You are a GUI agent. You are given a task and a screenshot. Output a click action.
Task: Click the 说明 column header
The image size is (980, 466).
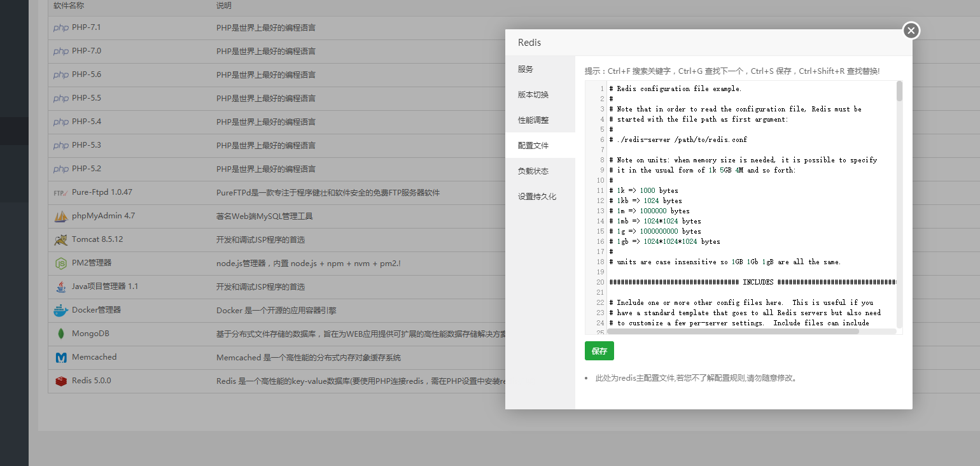[x=224, y=6]
